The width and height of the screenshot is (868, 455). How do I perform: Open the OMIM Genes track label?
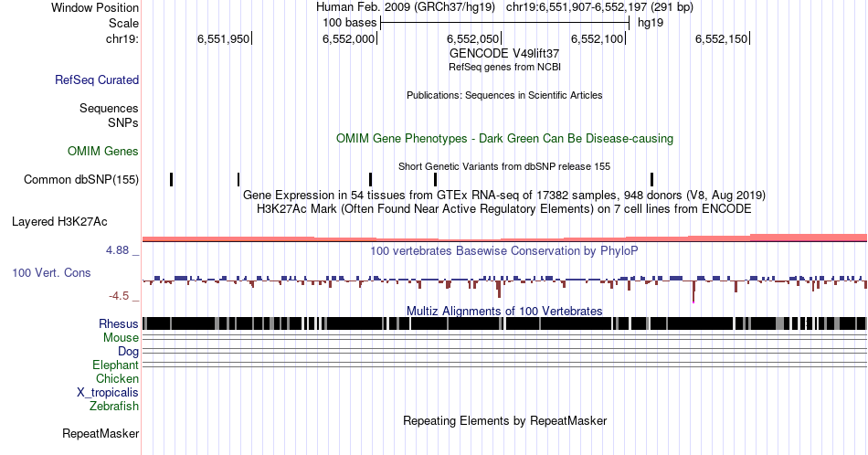[x=102, y=151]
